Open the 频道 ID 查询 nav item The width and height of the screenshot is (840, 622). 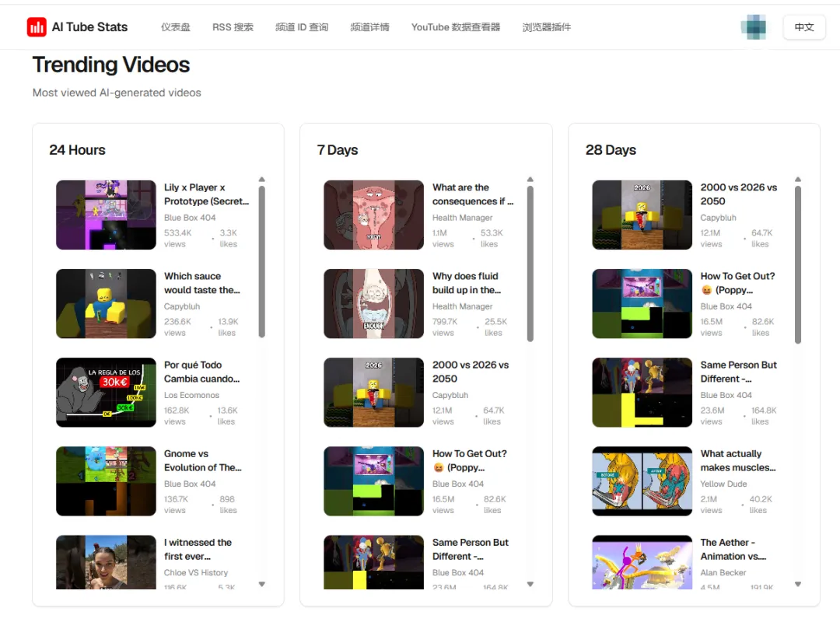(302, 26)
